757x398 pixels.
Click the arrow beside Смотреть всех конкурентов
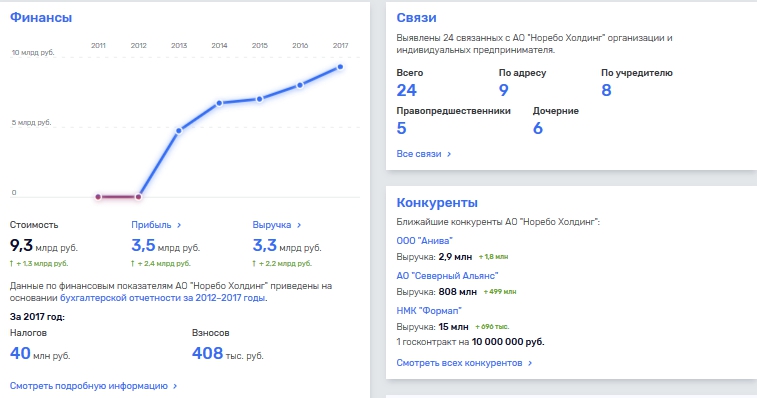click(x=530, y=363)
